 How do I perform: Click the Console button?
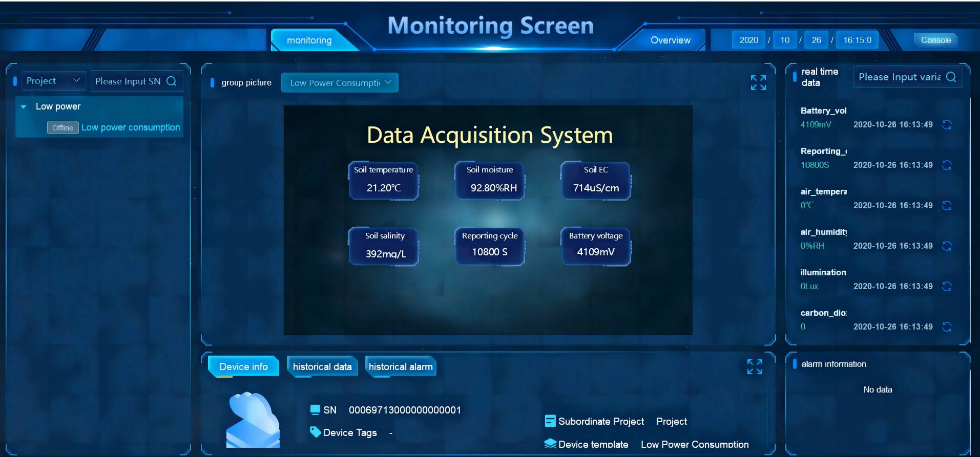tap(935, 40)
